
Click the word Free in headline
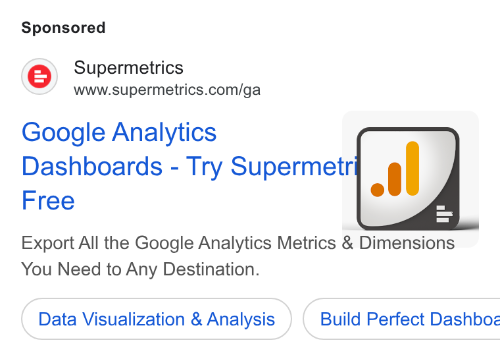pos(48,200)
